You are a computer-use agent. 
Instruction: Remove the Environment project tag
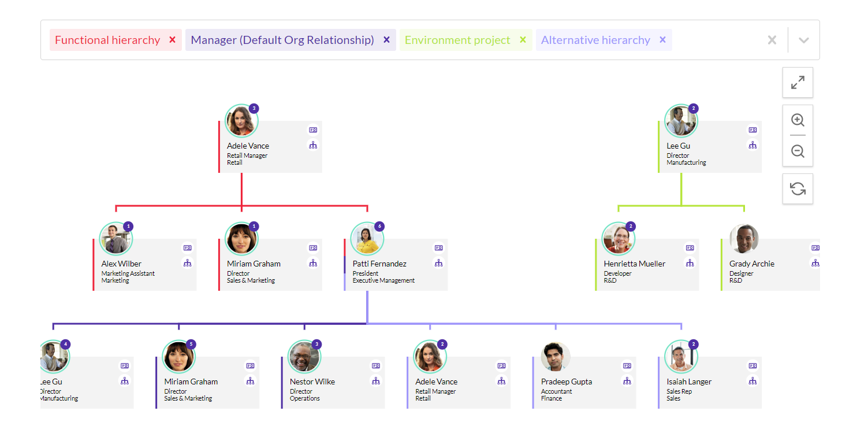(x=523, y=40)
